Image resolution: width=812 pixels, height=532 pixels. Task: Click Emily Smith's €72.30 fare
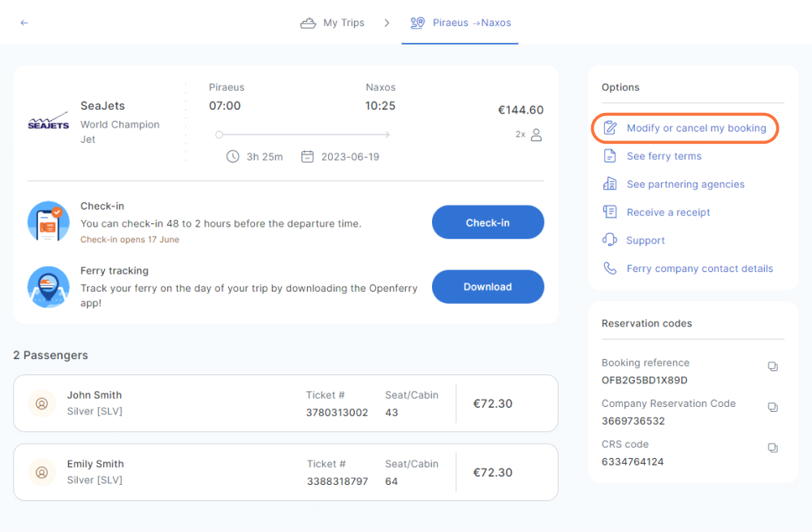[x=493, y=473]
